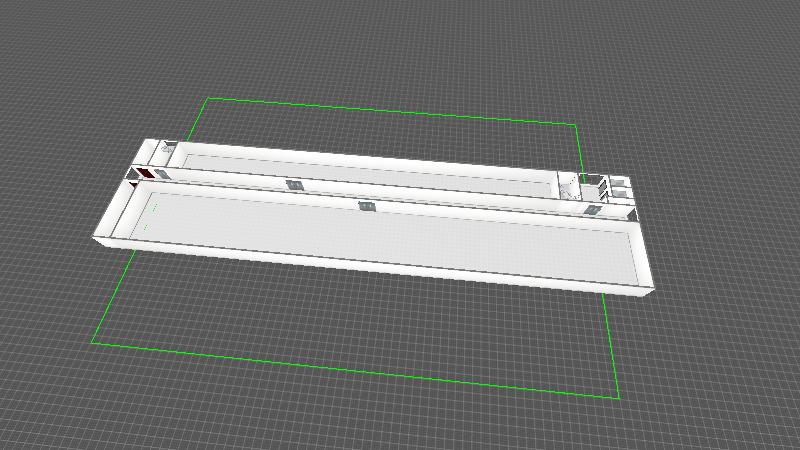This screenshot has height=450, width=800.
Task: Click the top-left corner of green boundary
Action: [207, 98]
